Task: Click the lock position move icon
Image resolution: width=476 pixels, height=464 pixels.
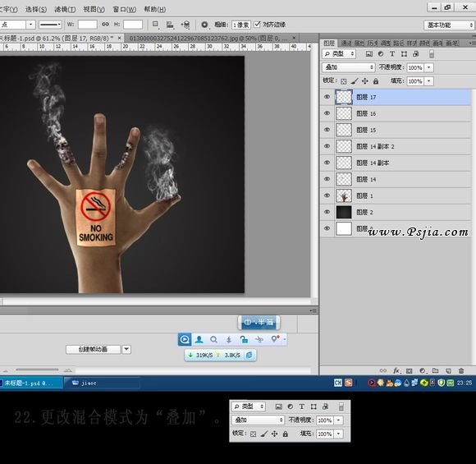Action: point(365,81)
